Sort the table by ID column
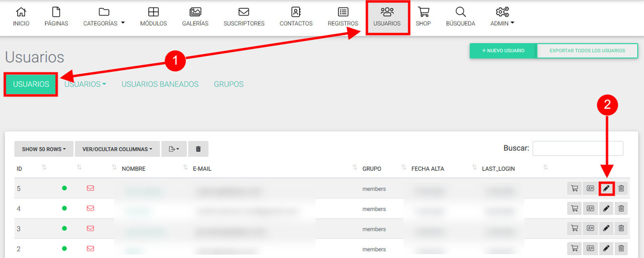The width and height of the screenshot is (644, 258). (19, 169)
